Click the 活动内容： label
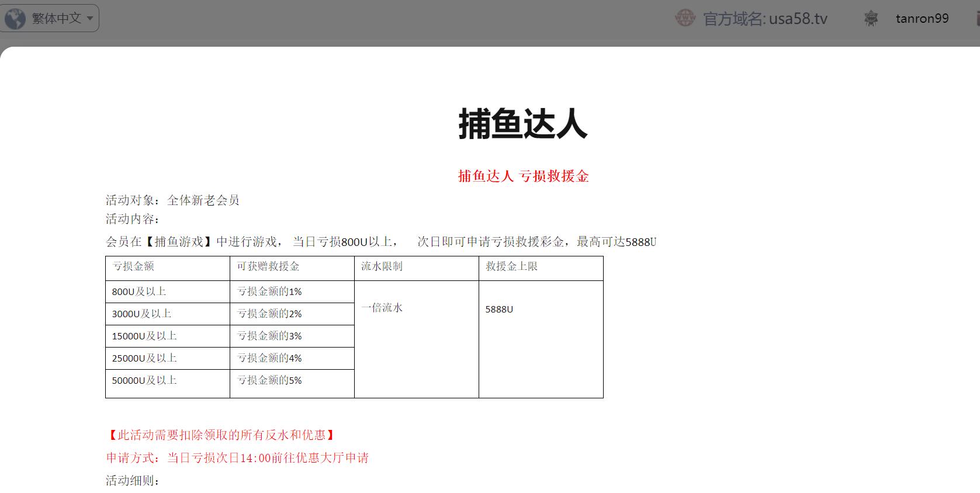 tap(133, 219)
